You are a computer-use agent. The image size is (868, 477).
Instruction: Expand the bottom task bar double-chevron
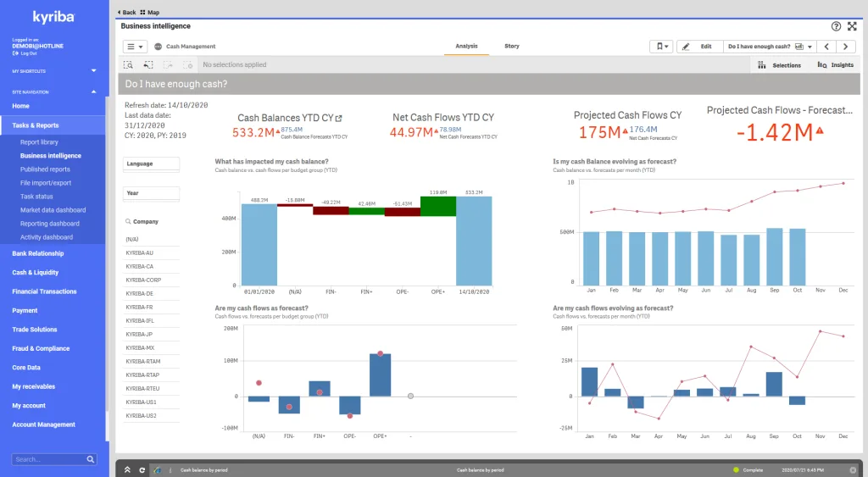coord(127,470)
